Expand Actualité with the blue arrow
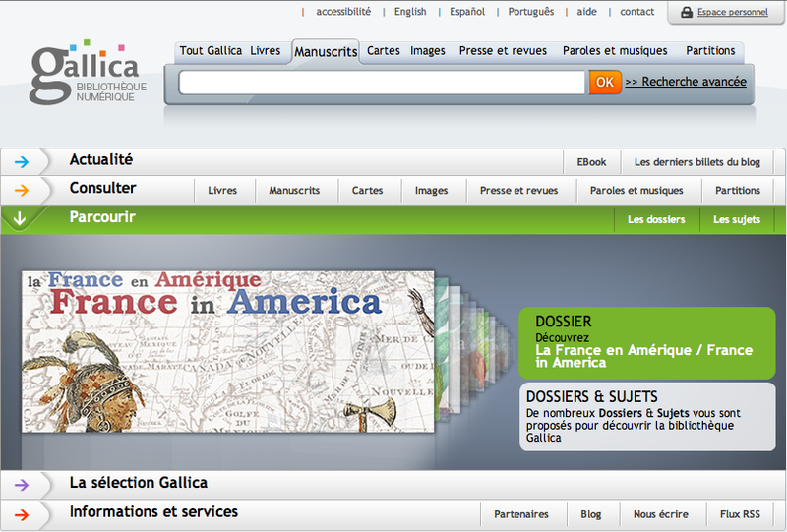 (22, 161)
